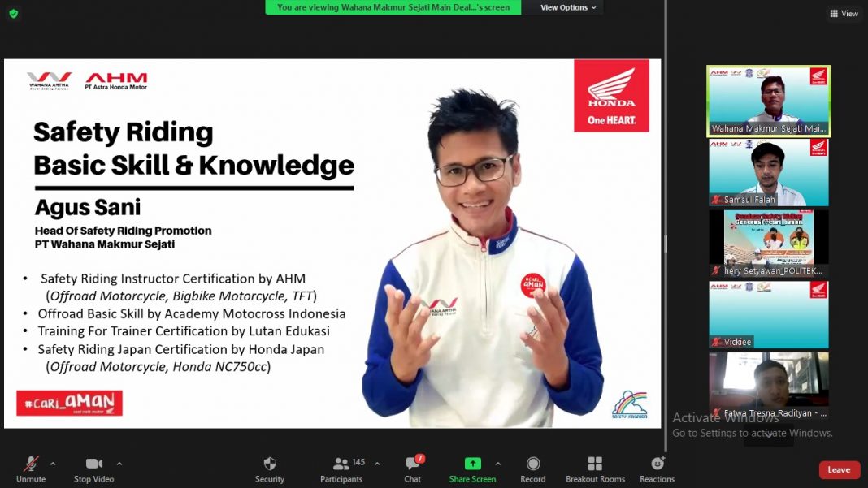Open the Security options
This screenshot has width=868, height=488.
(x=270, y=469)
